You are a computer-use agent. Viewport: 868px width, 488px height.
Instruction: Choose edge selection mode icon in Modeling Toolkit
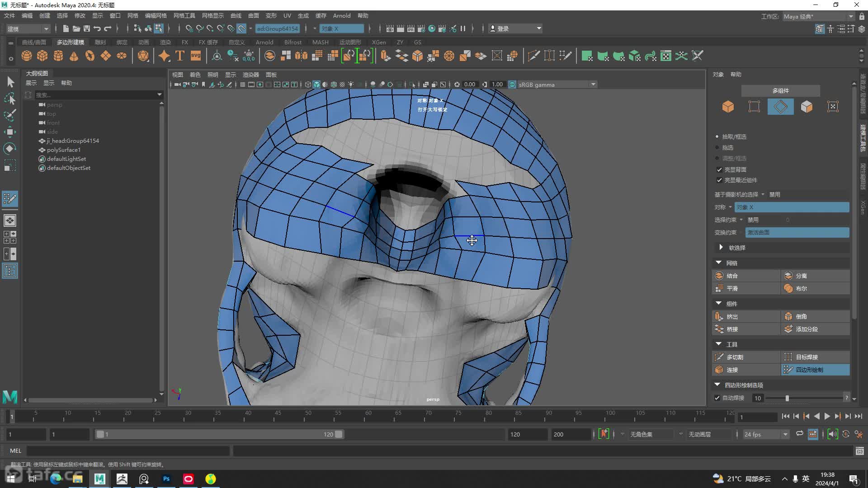[x=780, y=107]
